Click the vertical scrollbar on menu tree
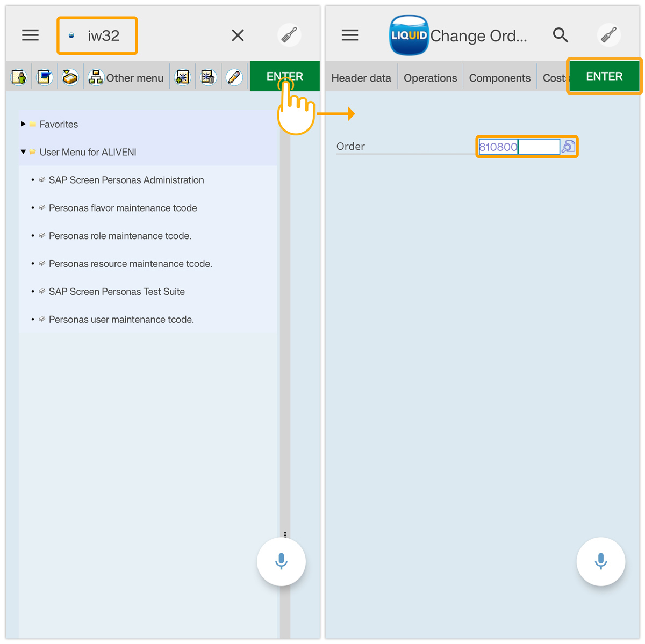The image size is (645, 644). point(285,365)
